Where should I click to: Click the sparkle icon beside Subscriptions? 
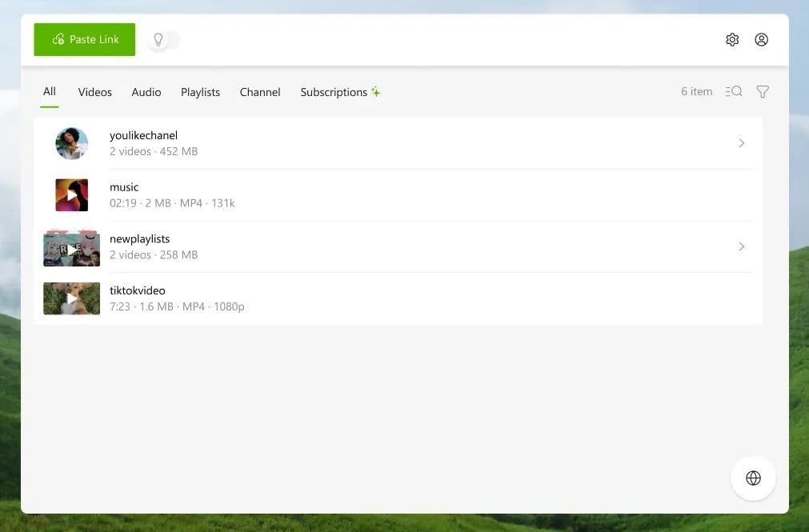[x=376, y=92]
